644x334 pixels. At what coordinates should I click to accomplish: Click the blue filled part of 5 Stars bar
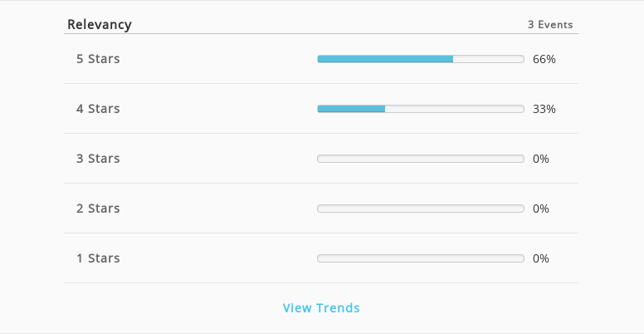[385, 59]
